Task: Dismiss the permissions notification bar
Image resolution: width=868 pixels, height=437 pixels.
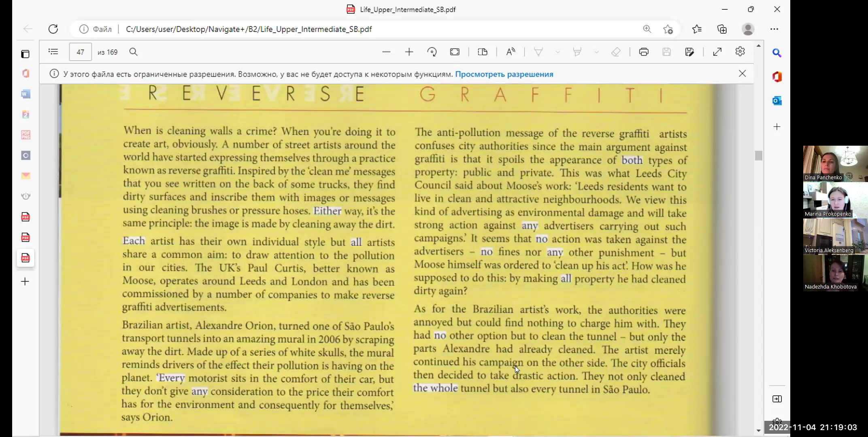Action: pyautogui.click(x=742, y=74)
